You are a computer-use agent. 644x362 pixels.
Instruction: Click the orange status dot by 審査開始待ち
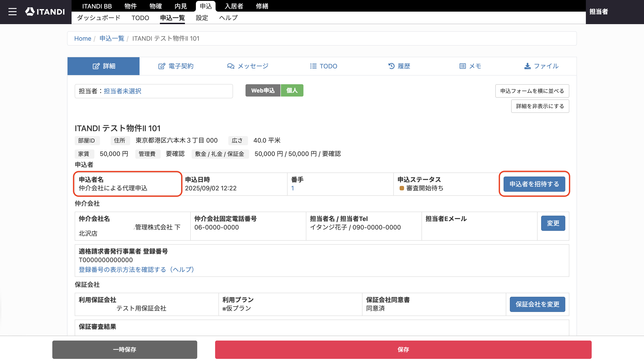[x=402, y=188]
